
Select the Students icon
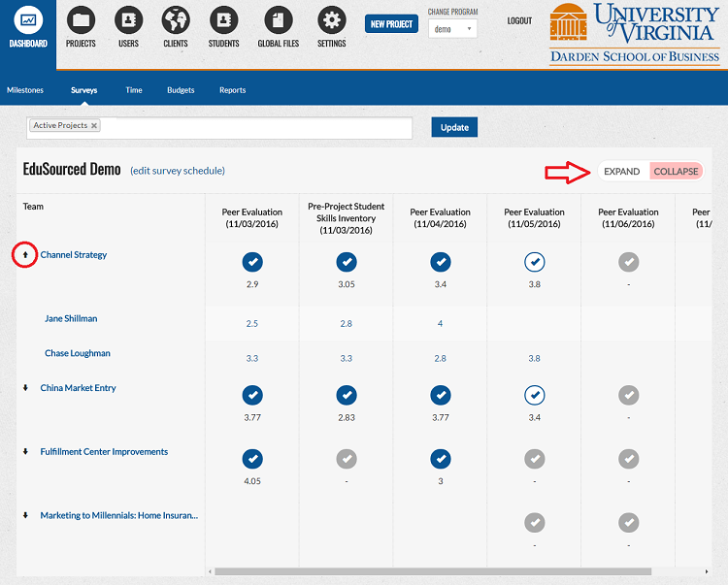[x=223, y=20]
